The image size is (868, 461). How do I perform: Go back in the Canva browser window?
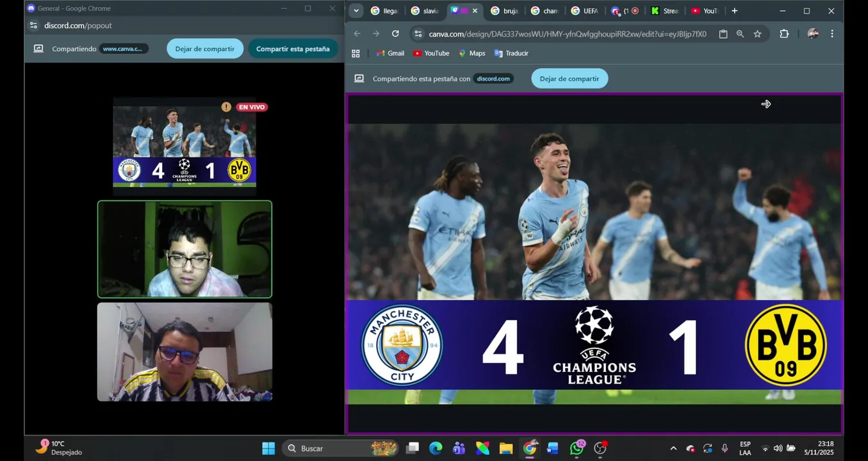click(357, 34)
